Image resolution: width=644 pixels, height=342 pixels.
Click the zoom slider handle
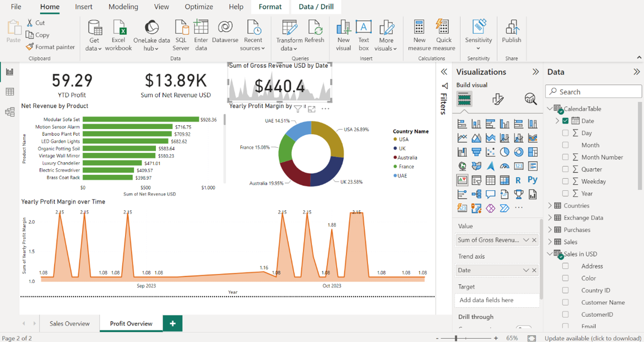[x=456, y=338]
